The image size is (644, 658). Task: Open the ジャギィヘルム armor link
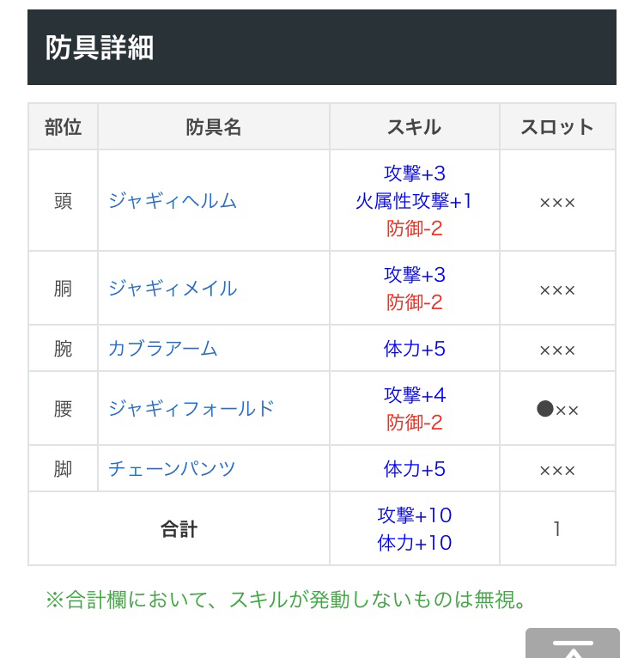[173, 201]
